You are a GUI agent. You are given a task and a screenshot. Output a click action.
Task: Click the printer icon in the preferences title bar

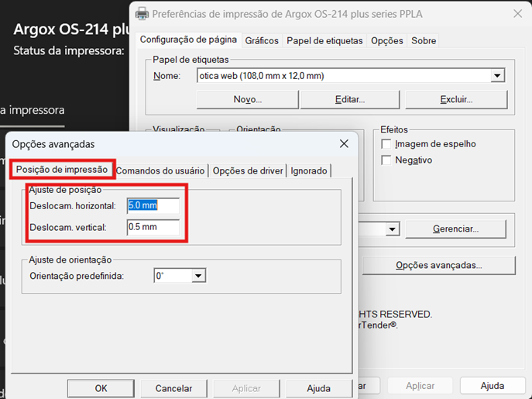142,14
